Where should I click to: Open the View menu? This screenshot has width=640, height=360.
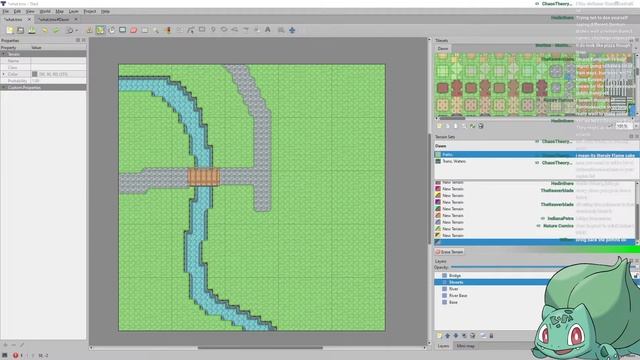pyautogui.click(x=30, y=11)
